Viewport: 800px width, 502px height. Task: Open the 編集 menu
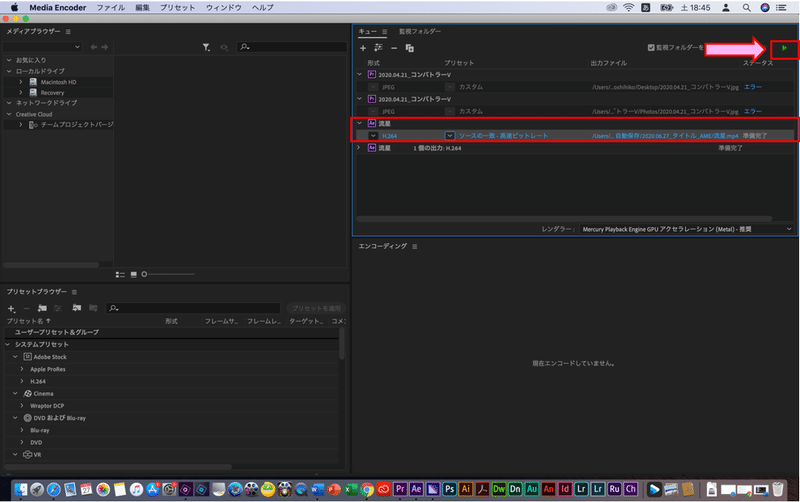[x=142, y=8]
